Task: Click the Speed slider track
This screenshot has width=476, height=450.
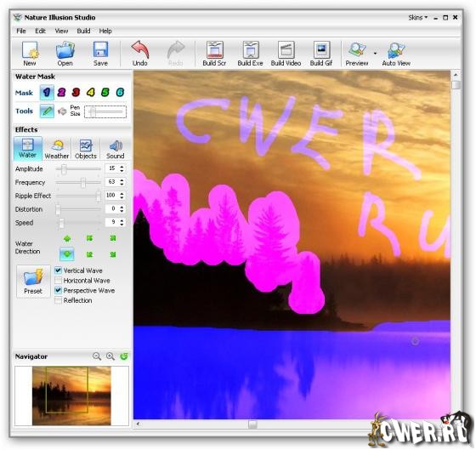Action: [x=78, y=222]
